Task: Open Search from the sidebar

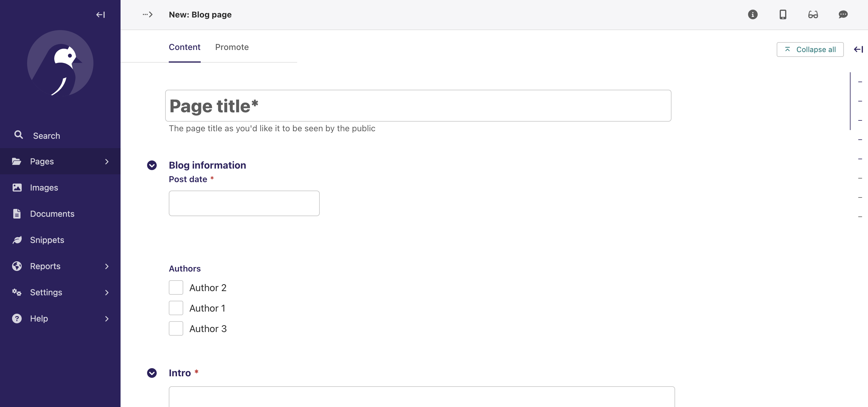Action: (46, 135)
